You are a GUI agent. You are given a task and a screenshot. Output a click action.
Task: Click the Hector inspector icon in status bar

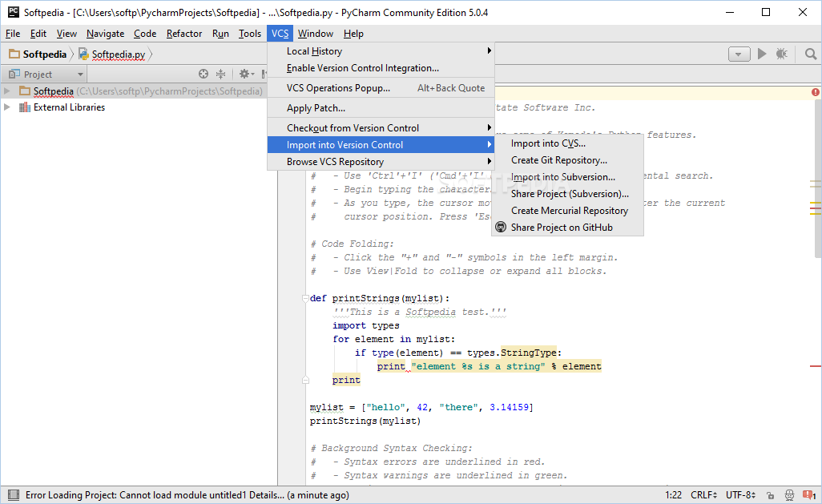pos(789,495)
